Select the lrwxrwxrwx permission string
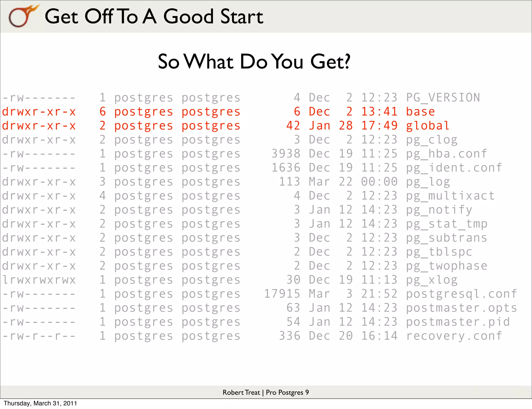This screenshot has height=409, width=532. pos(39,280)
